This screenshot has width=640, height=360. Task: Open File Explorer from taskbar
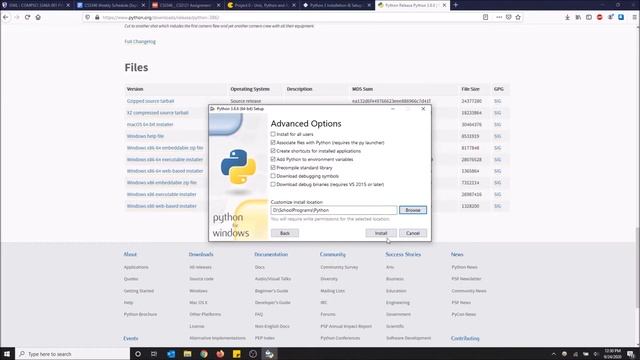point(187,354)
